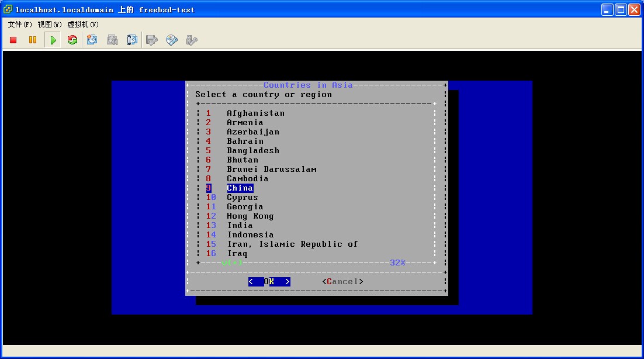Click the red power off button

point(13,40)
